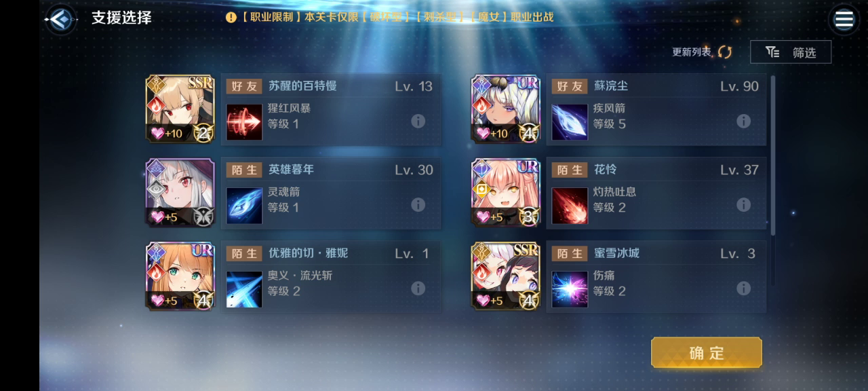The image size is (868, 391).
Task: Select the 蘇浣尘 Lv. 90 character portrait
Action: pos(506,109)
